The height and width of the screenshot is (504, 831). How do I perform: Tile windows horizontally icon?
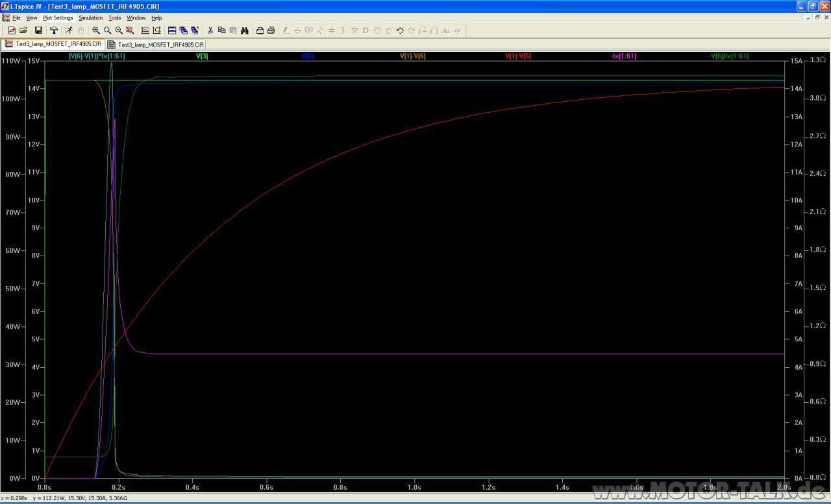pyautogui.click(x=172, y=30)
